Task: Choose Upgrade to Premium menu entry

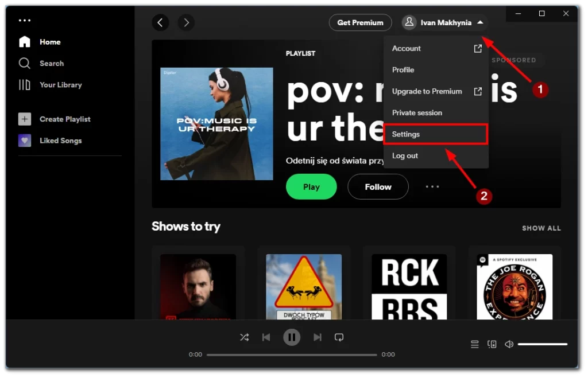Action: pos(436,91)
